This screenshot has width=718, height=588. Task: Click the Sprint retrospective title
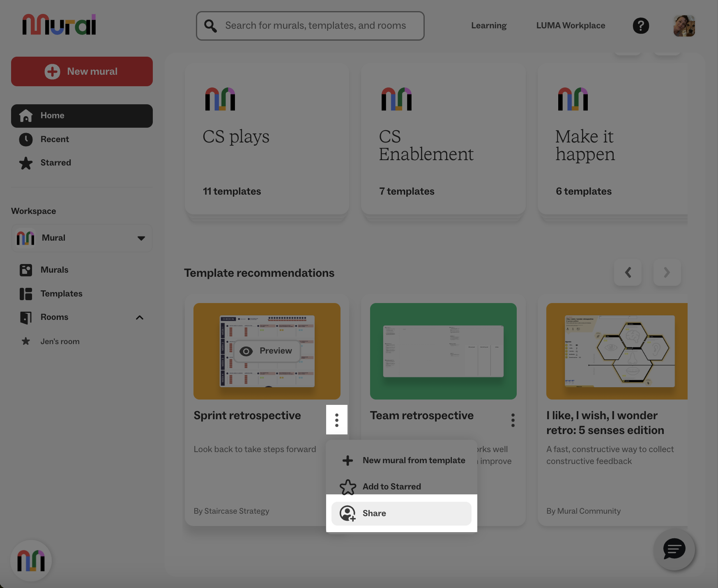click(247, 416)
